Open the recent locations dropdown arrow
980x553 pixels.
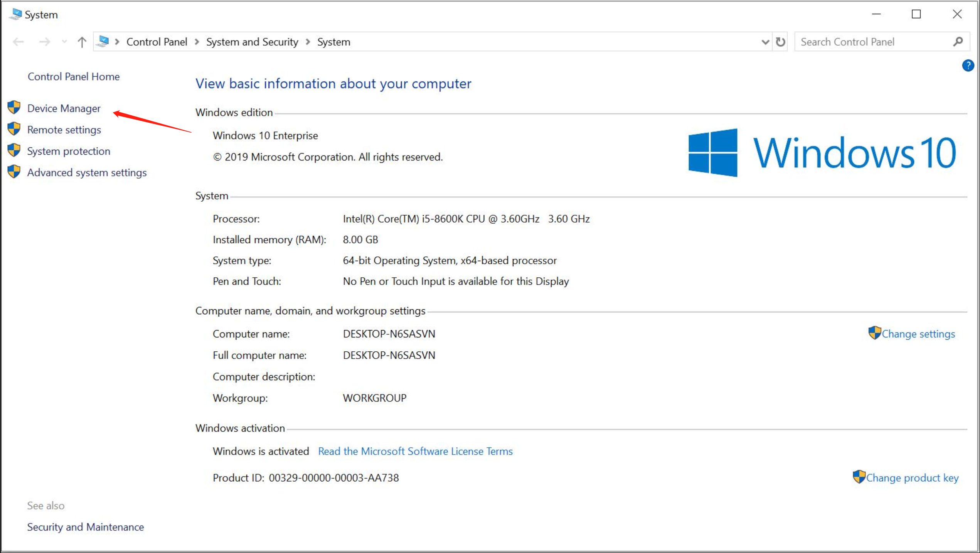[x=64, y=42]
